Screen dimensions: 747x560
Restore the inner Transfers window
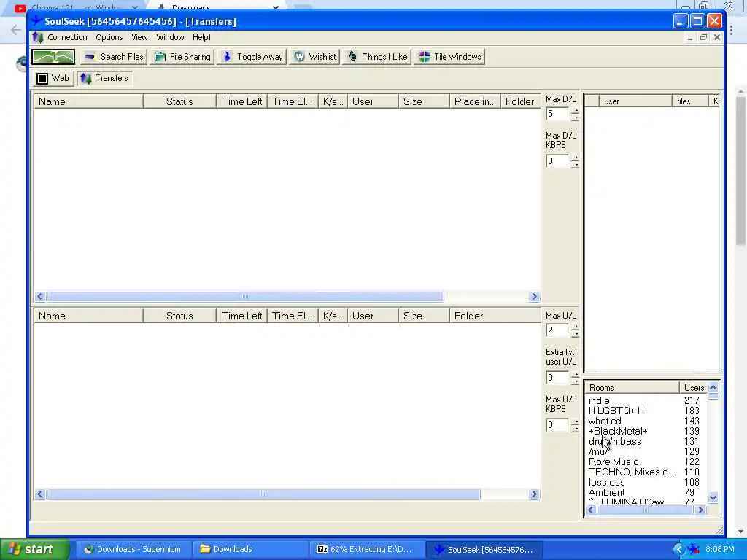[x=703, y=37]
